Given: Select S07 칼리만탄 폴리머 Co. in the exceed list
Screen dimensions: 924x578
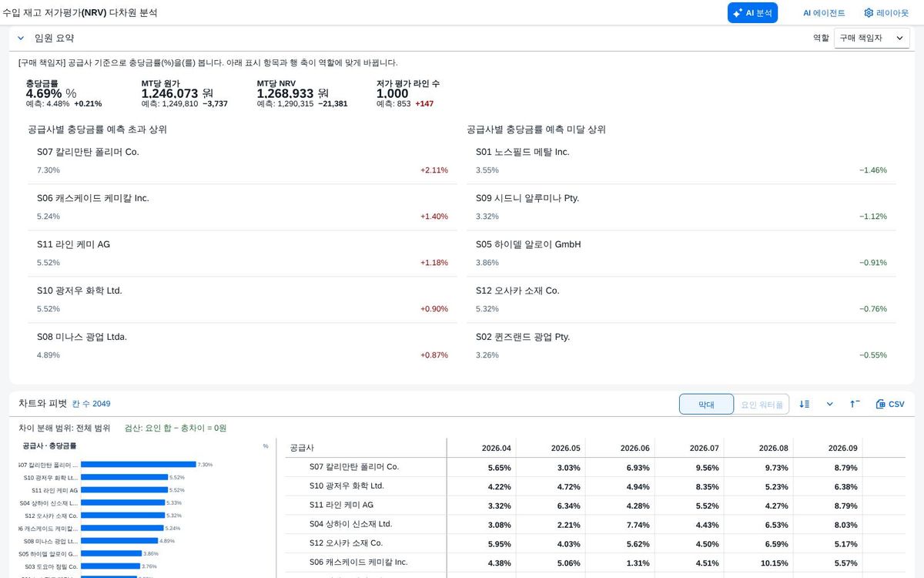Looking at the screenshot, I should point(243,161).
